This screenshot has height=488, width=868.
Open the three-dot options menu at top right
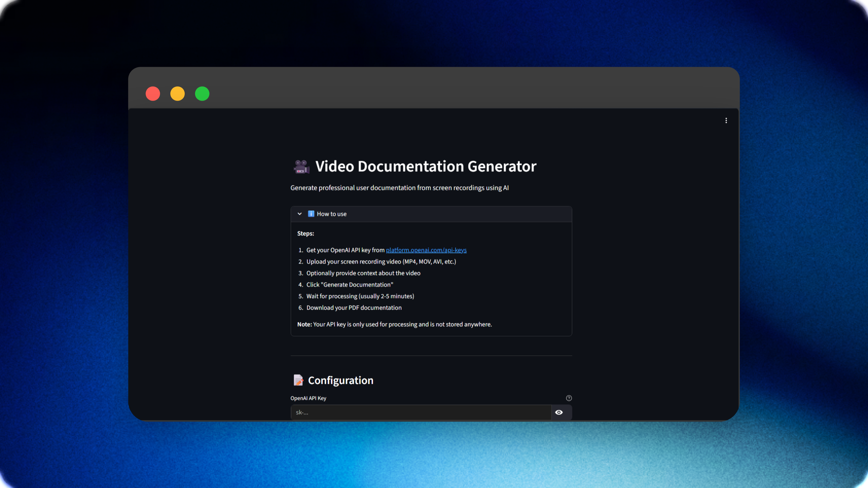726,120
